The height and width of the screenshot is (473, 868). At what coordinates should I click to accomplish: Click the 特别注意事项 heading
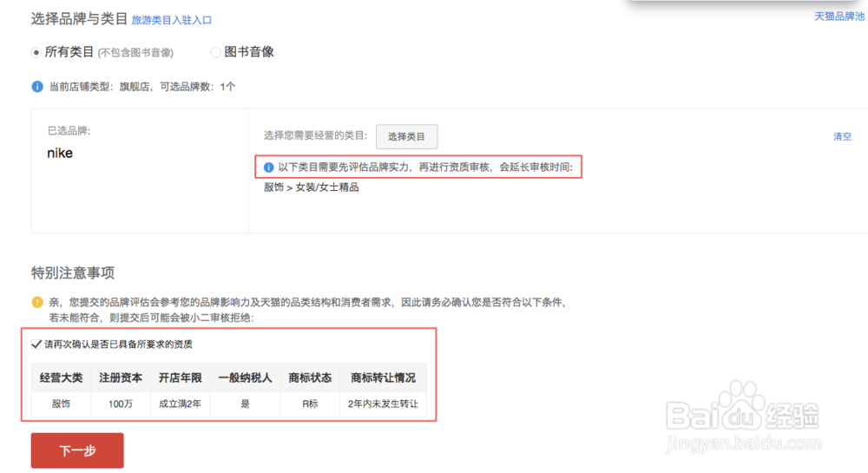point(73,273)
